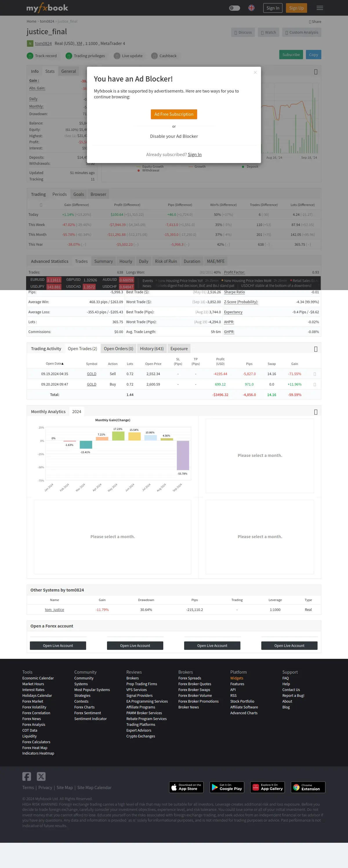Open the X social icon in footer
The image size is (348, 868).
[x=41, y=776]
